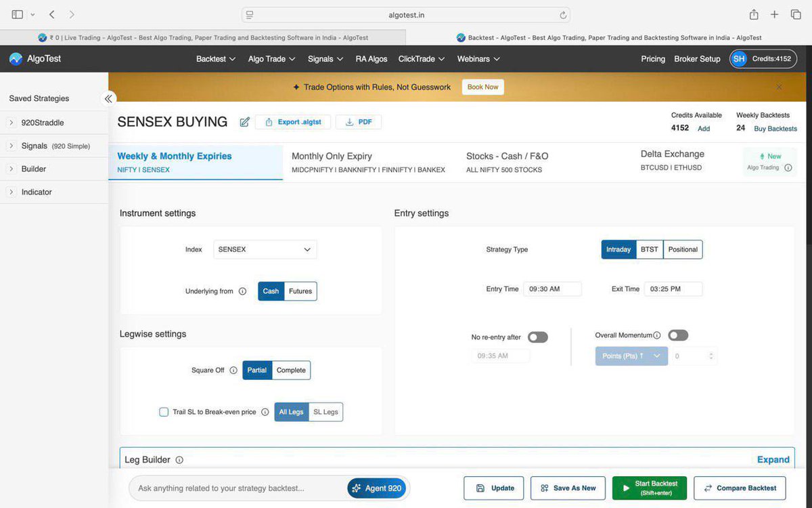Open Webinars menu
812x508 pixels.
[x=478, y=59]
